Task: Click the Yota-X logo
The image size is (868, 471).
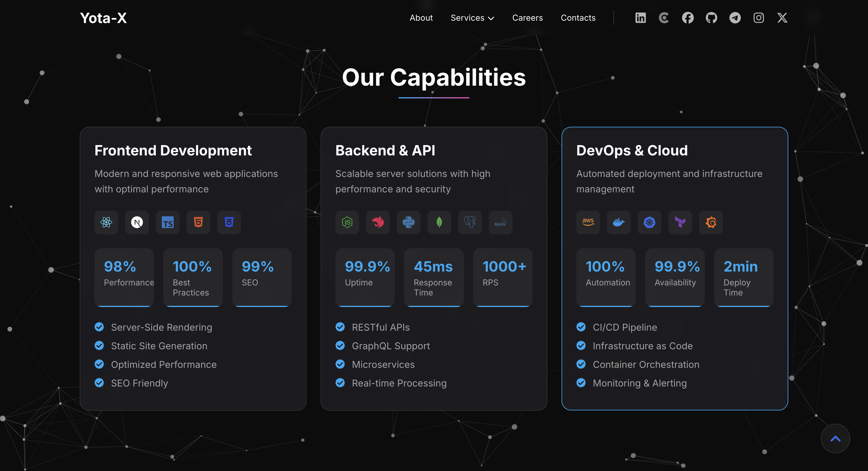Action: point(103,18)
